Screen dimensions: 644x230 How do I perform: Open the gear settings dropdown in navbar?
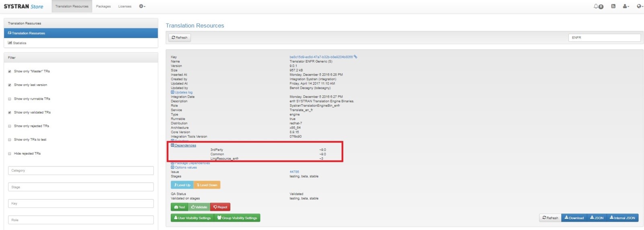tap(142, 6)
